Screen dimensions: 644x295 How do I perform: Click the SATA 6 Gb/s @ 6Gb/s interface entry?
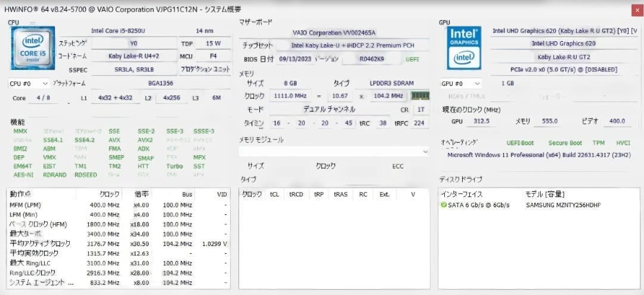478,205
